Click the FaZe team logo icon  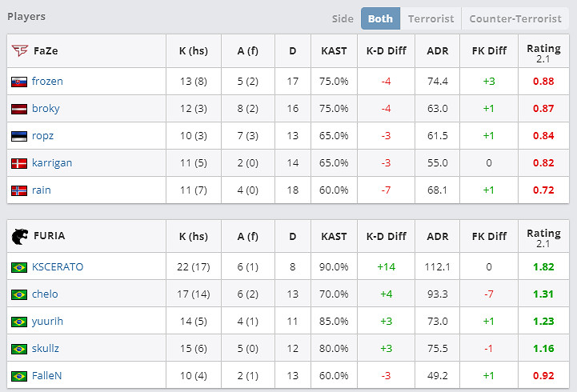tap(19, 50)
